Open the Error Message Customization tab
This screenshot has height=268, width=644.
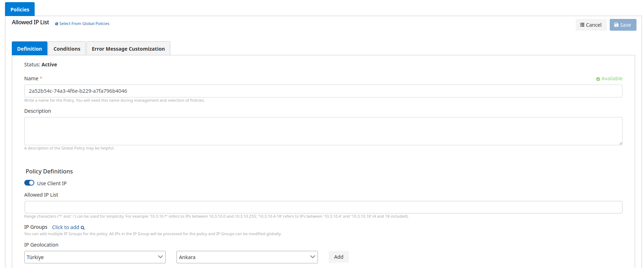(128, 49)
